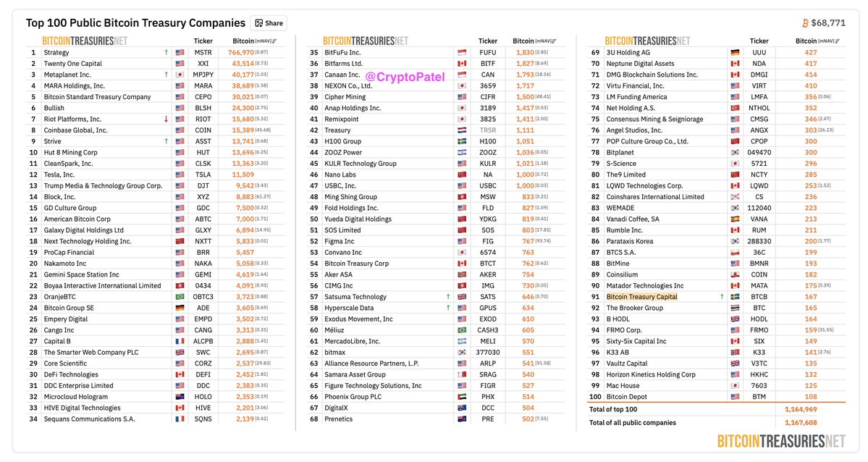Image resolution: width=868 pixels, height=462 pixels.
Task: Click the China flag beside NXTT
Action: pyautogui.click(x=180, y=241)
